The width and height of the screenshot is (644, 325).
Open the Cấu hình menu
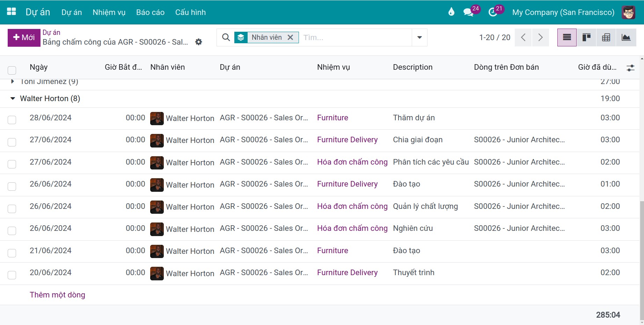click(x=190, y=12)
